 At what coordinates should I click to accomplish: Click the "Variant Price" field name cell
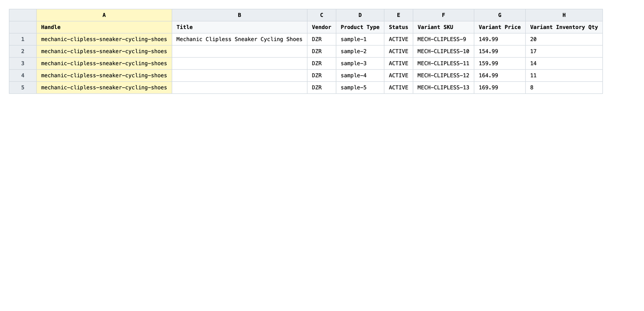(500, 27)
